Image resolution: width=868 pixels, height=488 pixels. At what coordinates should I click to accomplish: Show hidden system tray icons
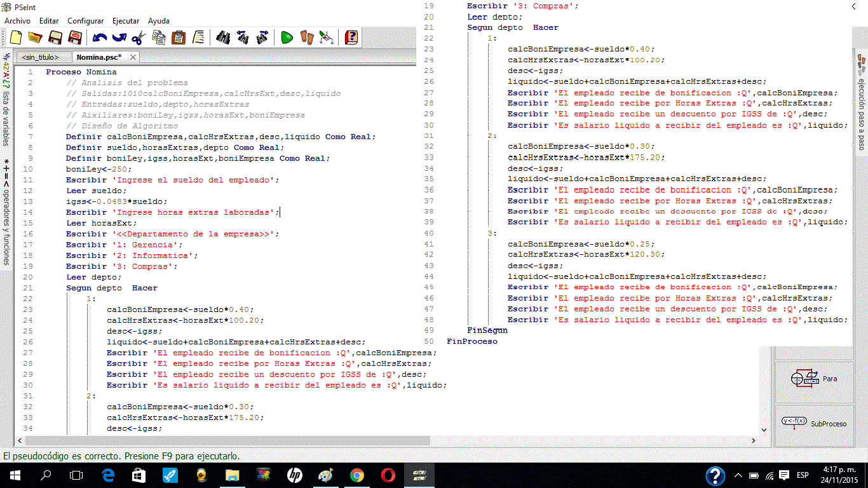(x=738, y=475)
